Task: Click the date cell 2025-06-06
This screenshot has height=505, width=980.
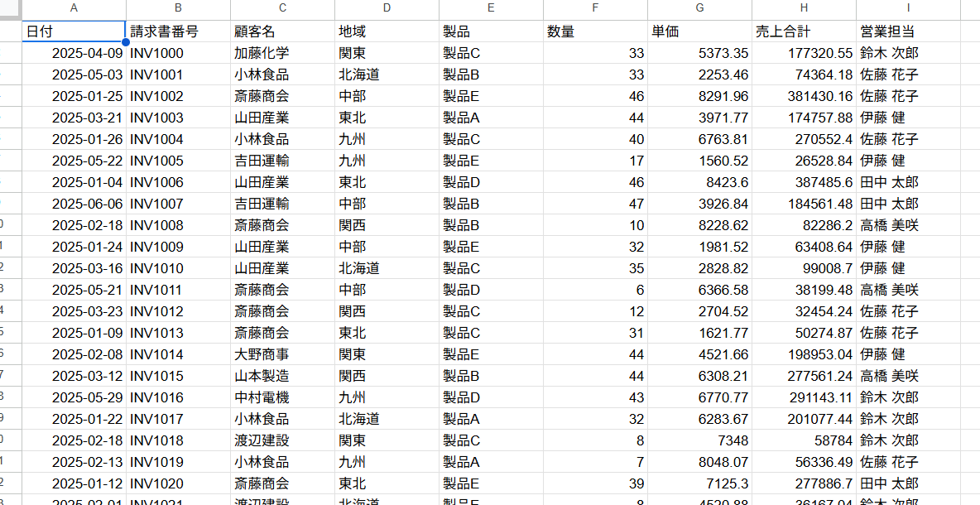Action: point(74,204)
